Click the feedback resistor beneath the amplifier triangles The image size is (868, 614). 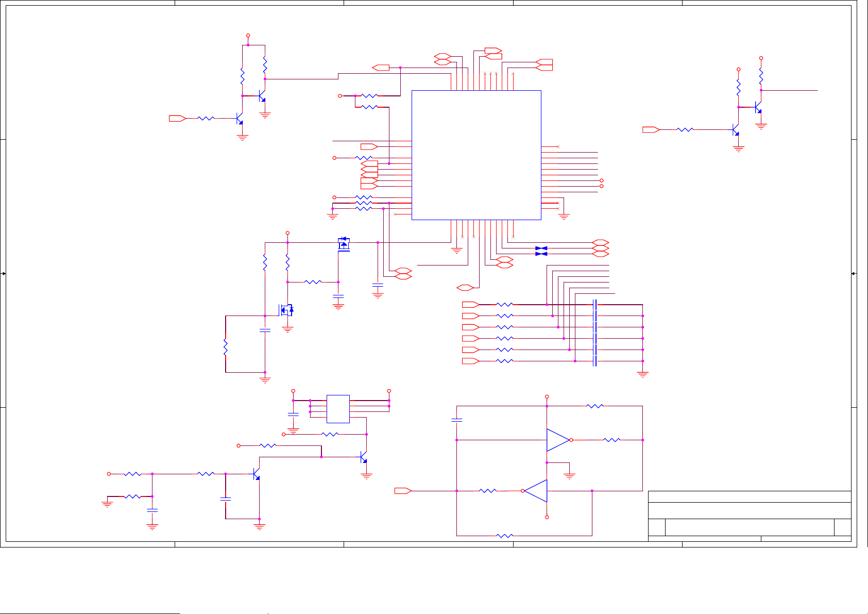click(x=505, y=536)
